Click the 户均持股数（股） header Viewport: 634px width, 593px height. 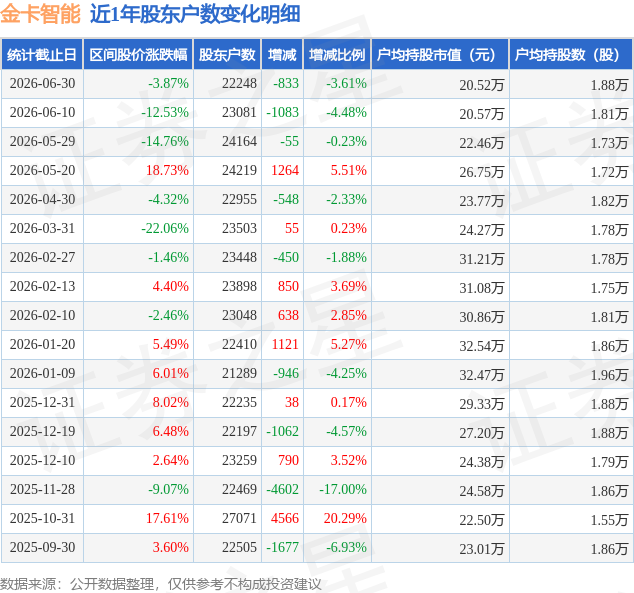571,55
